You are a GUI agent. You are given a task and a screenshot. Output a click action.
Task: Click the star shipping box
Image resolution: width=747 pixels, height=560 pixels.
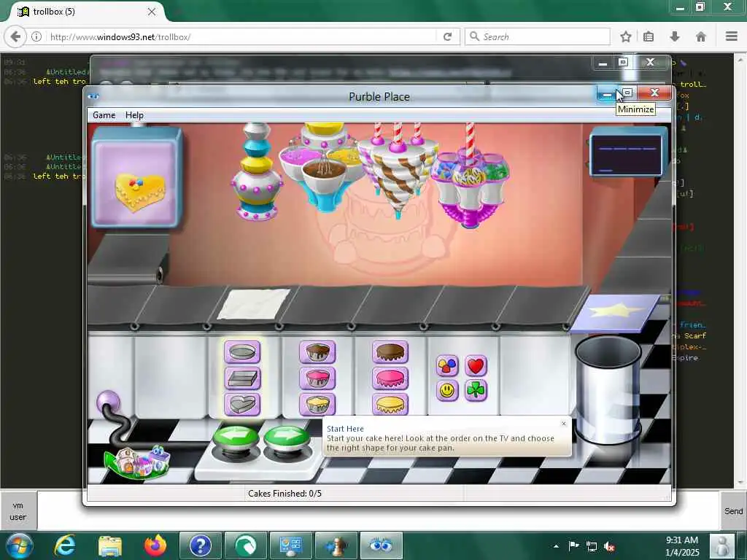point(615,312)
